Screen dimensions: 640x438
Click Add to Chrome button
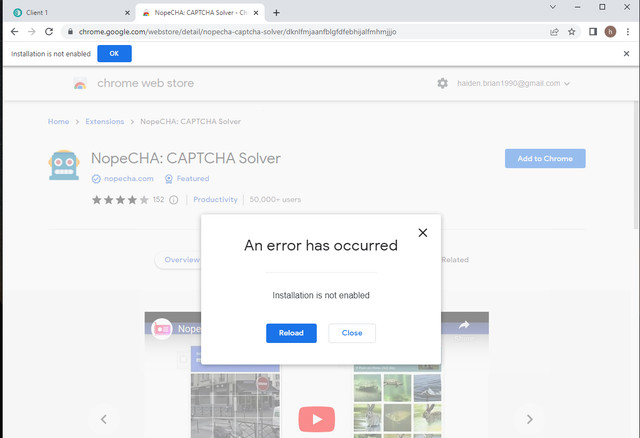tap(545, 158)
